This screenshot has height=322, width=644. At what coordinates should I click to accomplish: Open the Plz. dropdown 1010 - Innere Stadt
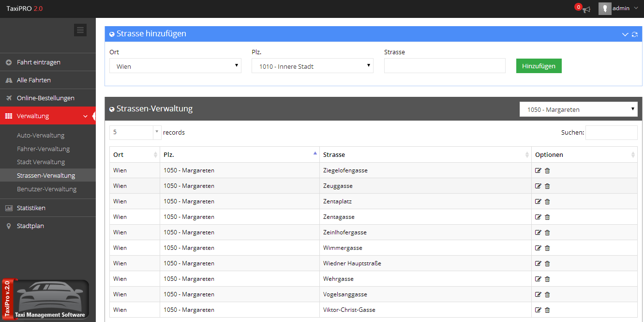point(313,66)
